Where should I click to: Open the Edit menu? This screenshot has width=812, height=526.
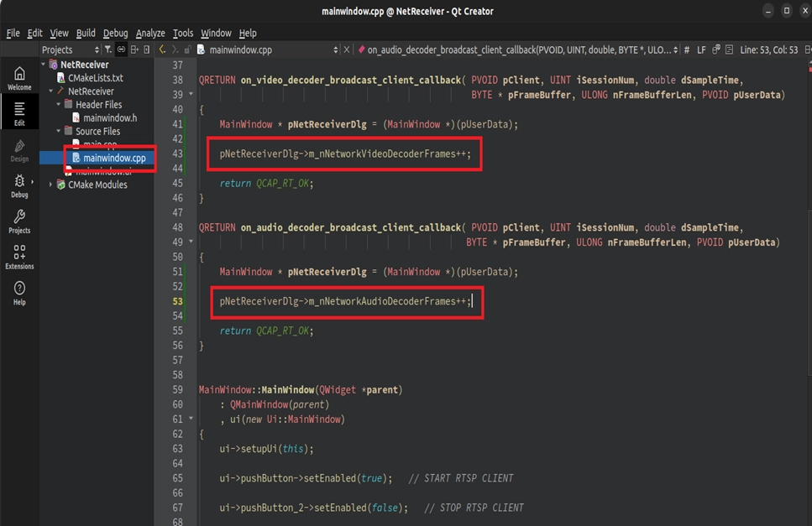pos(34,33)
